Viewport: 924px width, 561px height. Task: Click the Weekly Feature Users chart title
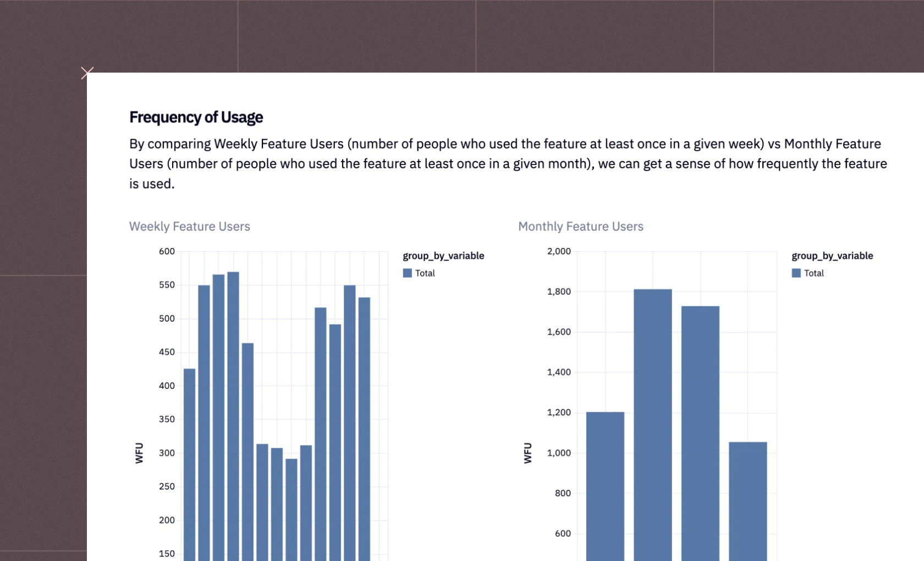click(189, 226)
